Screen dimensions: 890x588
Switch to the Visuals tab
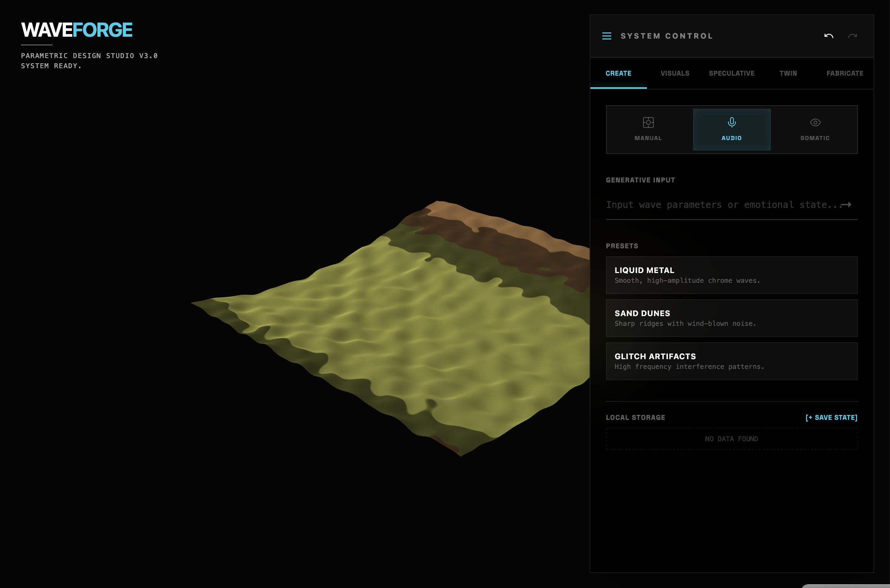coord(675,73)
